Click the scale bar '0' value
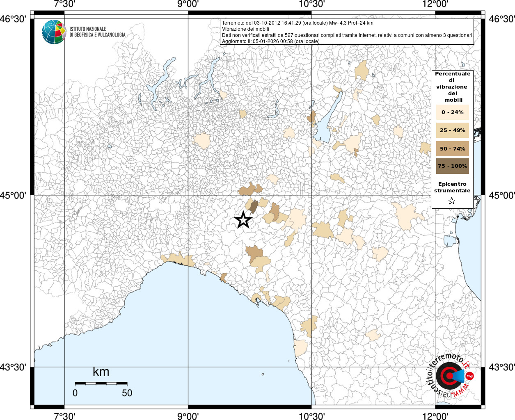The height and width of the screenshot is (420, 515). pyautogui.click(x=75, y=393)
